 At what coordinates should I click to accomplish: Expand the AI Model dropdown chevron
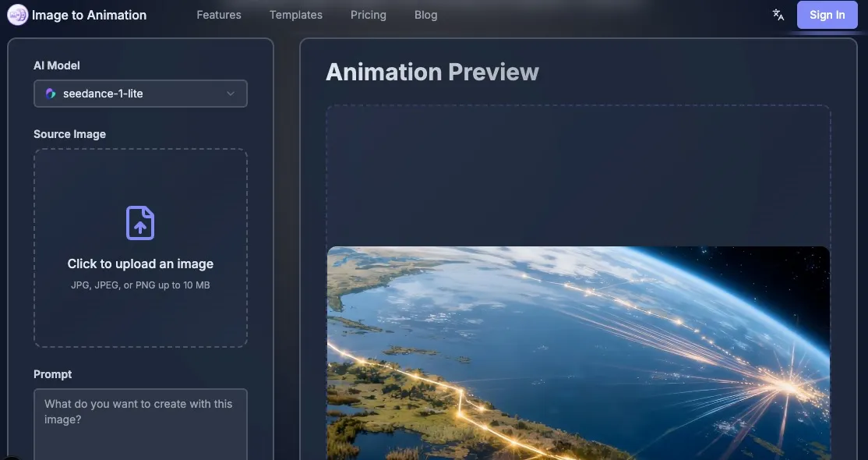(231, 94)
